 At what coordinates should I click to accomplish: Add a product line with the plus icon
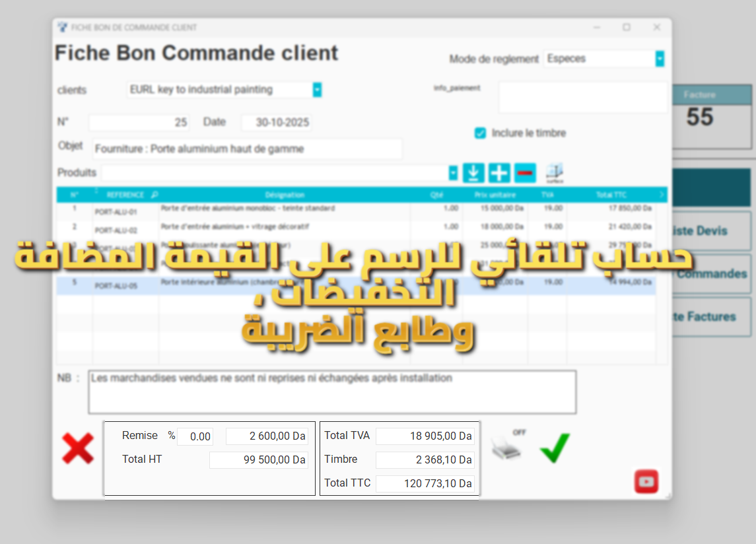[x=499, y=172]
